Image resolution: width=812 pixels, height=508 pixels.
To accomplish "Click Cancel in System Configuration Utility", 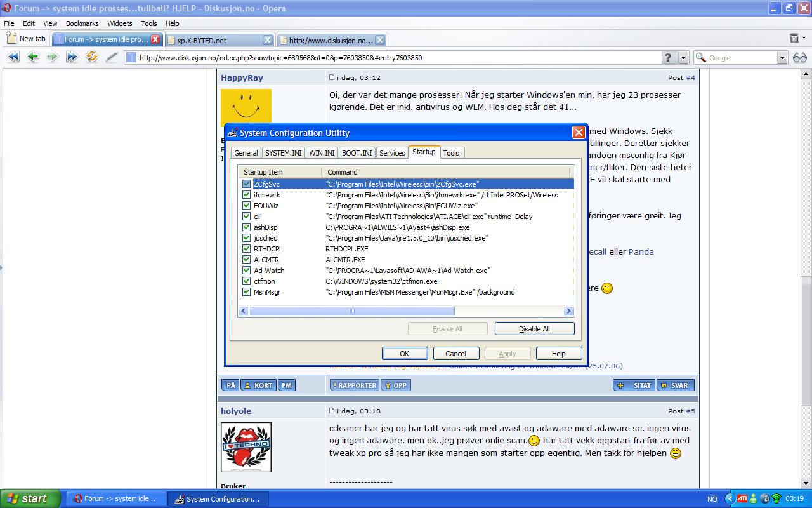I will pyautogui.click(x=455, y=354).
